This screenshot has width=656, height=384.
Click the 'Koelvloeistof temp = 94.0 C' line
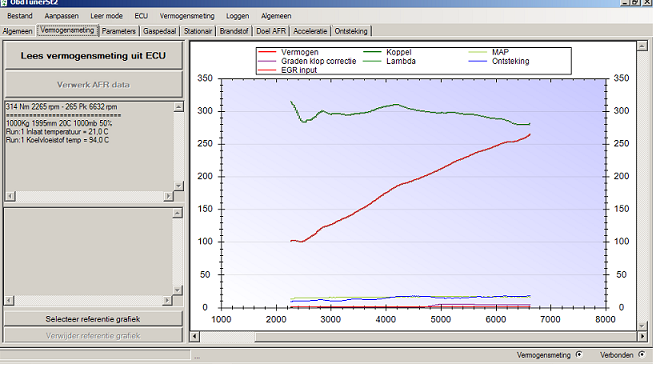coord(57,140)
